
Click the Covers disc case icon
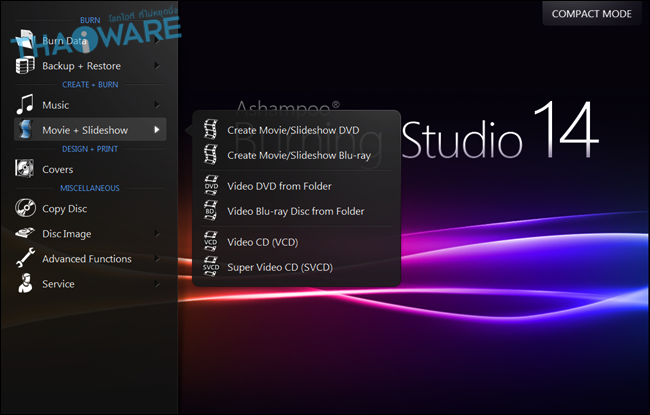[25, 169]
